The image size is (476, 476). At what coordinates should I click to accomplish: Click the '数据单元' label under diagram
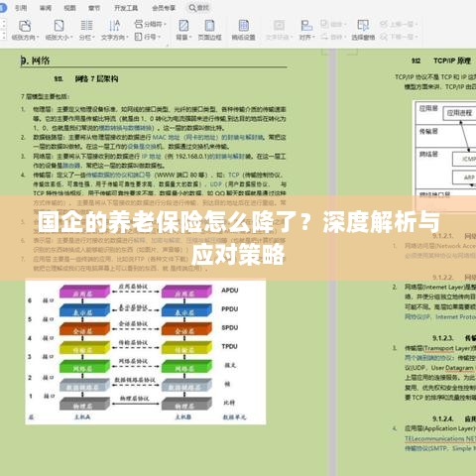[234, 417]
